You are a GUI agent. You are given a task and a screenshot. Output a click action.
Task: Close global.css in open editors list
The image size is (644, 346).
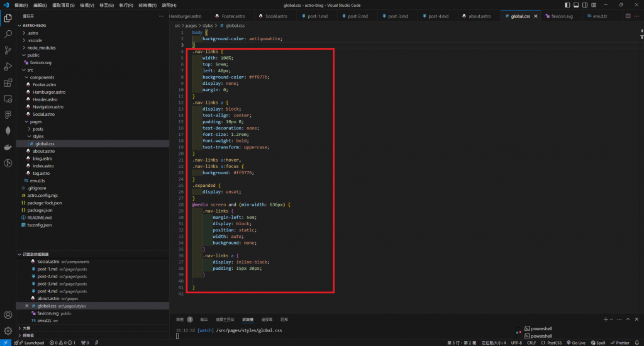26,306
